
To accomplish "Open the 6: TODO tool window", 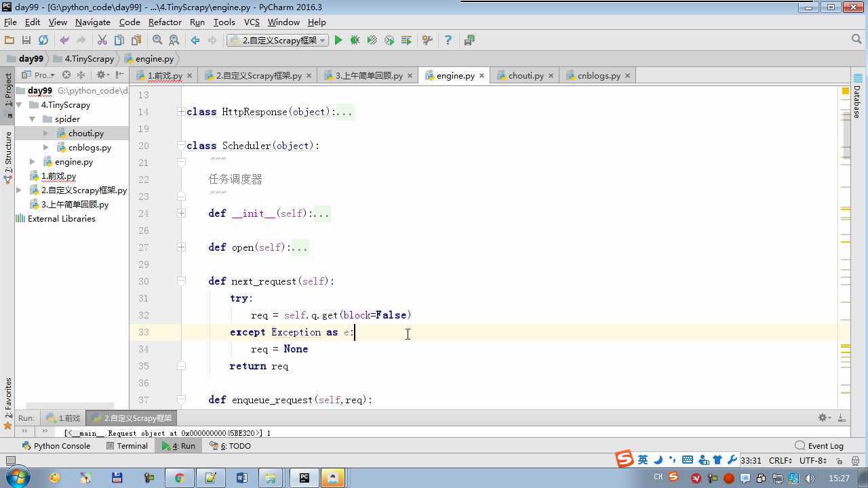I will (x=230, y=446).
